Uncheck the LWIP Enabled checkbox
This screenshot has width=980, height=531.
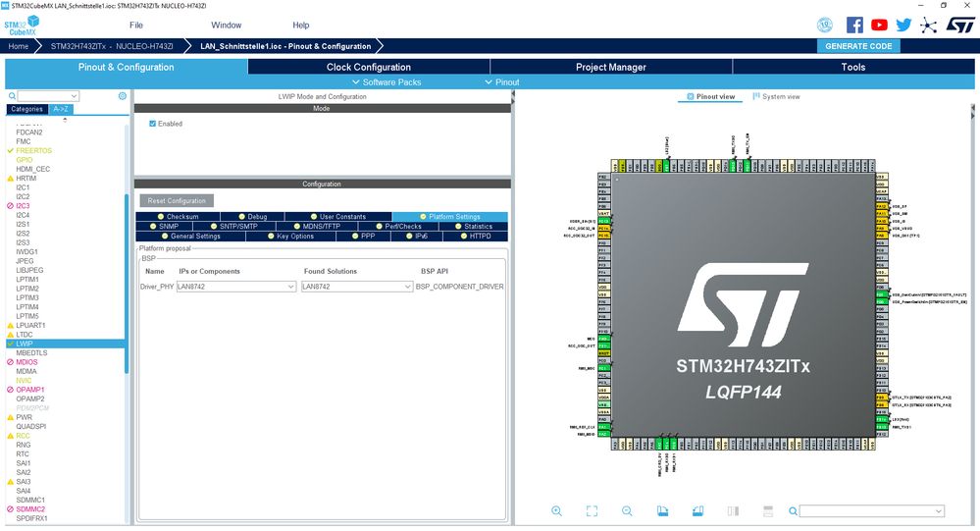point(152,124)
